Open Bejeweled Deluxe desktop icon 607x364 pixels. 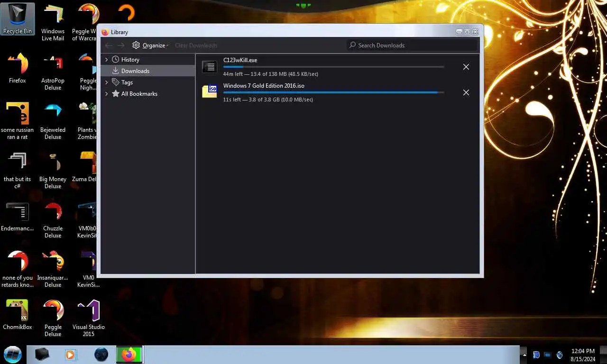[53, 121]
